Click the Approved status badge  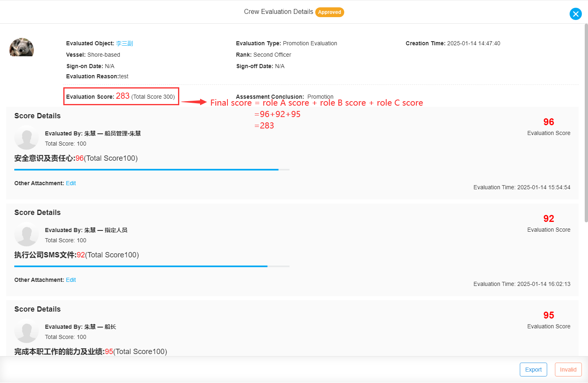pyautogui.click(x=330, y=12)
